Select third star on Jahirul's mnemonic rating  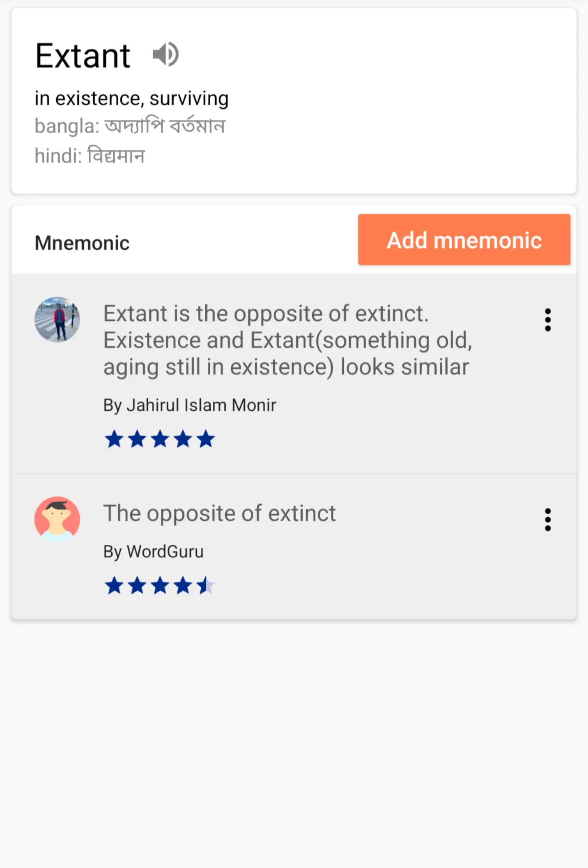pyautogui.click(x=160, y=439)
